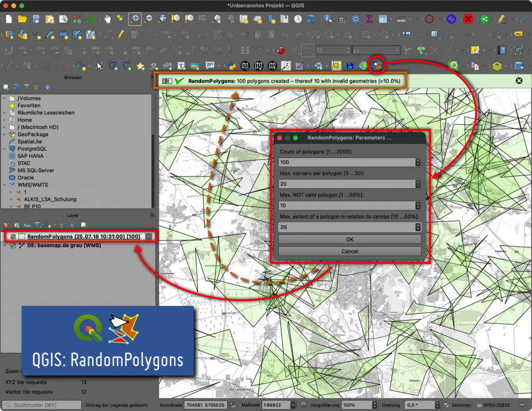Viewport: 532px width, 411px height.
Task: Expand the GeoPackage browser entry
Action: pyautogui.click(x=4, y=135)
